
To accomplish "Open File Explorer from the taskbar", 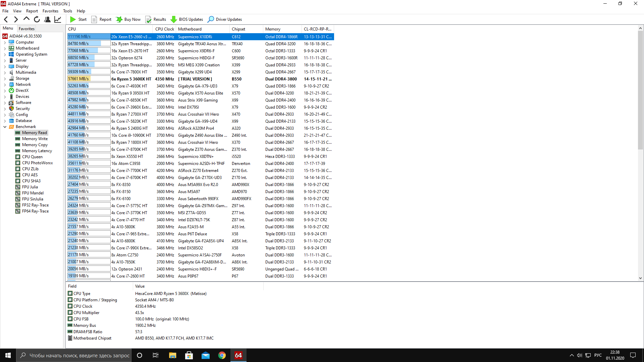I will (x=172, y=355).
